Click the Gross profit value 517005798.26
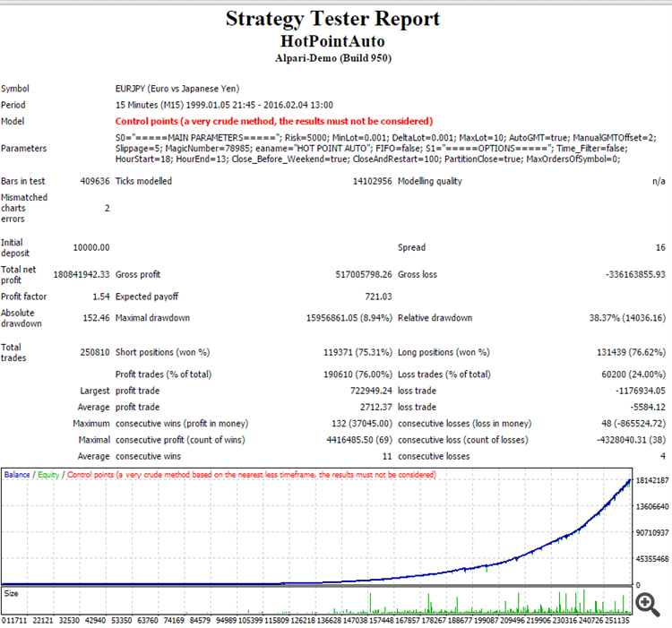The width and height of the screenshot is (672, 628). click(x=364, y=275)
